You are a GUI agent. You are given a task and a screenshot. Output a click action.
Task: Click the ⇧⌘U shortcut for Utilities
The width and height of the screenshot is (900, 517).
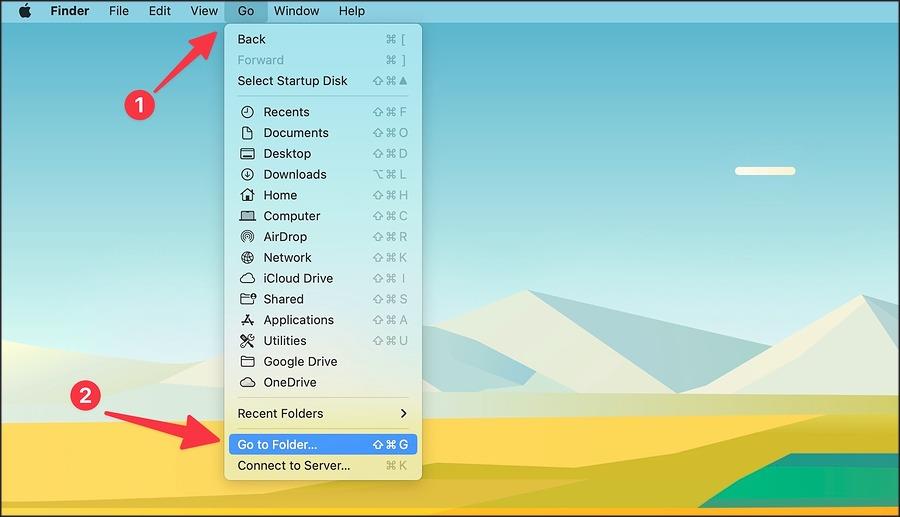(x=390, y=341)
